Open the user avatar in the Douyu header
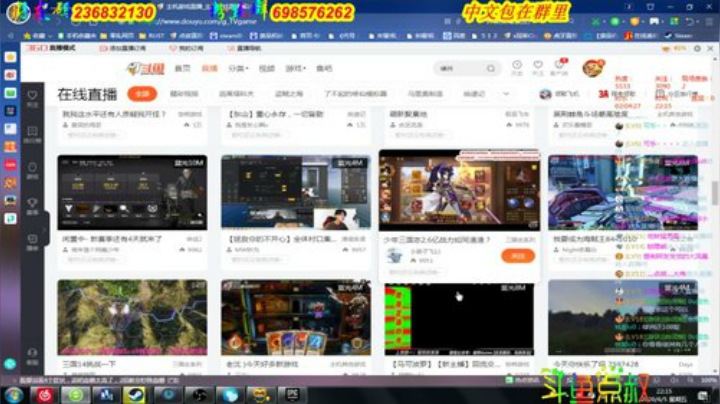 [x=593, y=68]
